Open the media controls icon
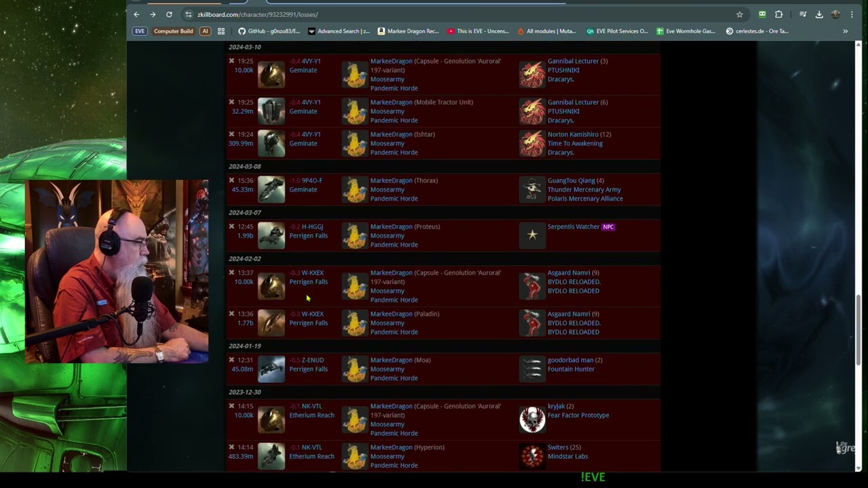Image resolution: width=868 pixels, height=488 pixels. [x=803, y=14]
